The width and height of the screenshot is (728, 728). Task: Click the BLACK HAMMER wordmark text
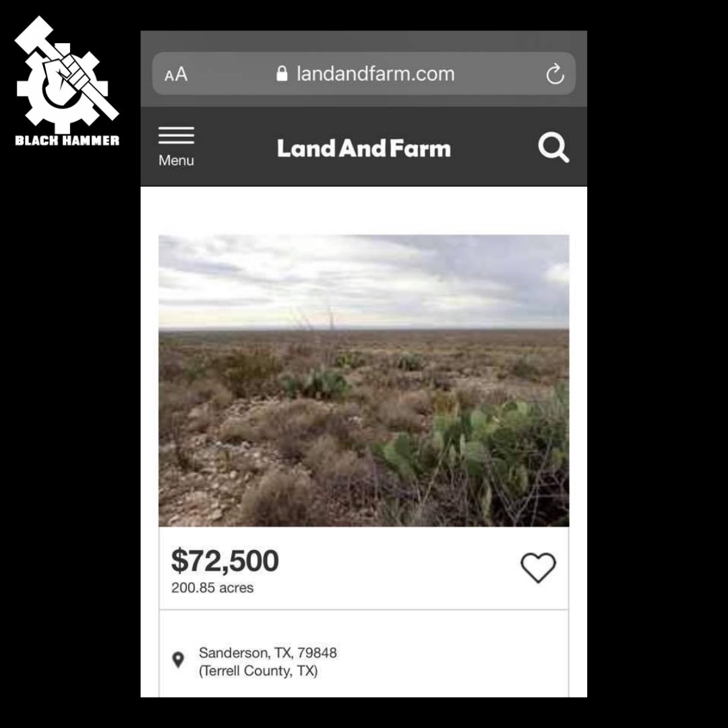click(67, 141)
